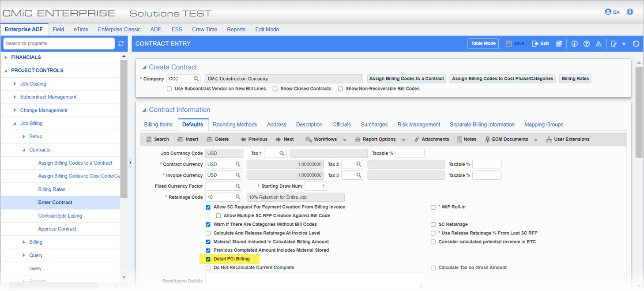Go to Previous record
The width and height of the screenshot is (644, 291).
coord(254,139)
